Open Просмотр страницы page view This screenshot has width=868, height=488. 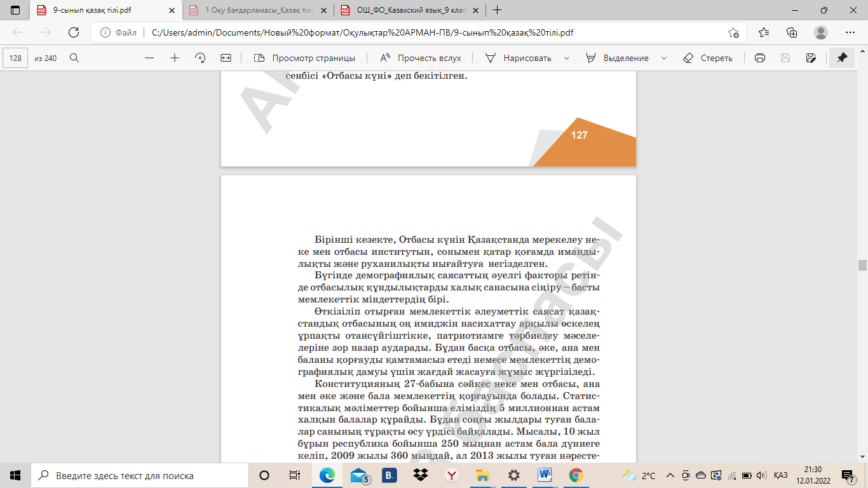pyautogui.click(x=304, y=58)
